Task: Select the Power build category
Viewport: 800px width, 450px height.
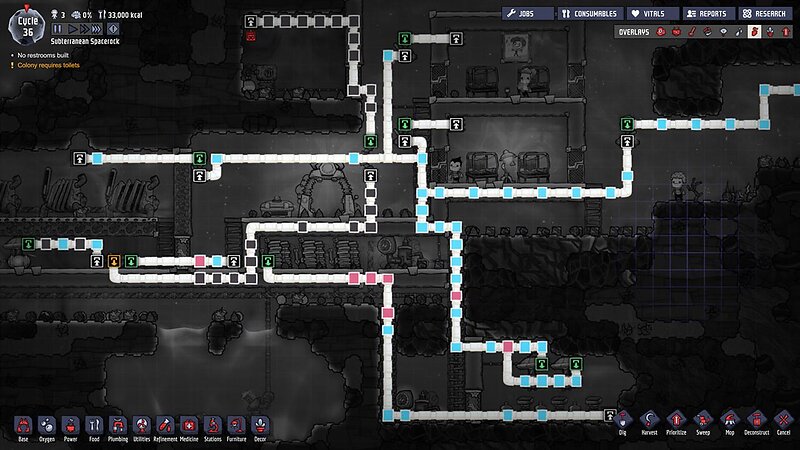Action: 70,425
